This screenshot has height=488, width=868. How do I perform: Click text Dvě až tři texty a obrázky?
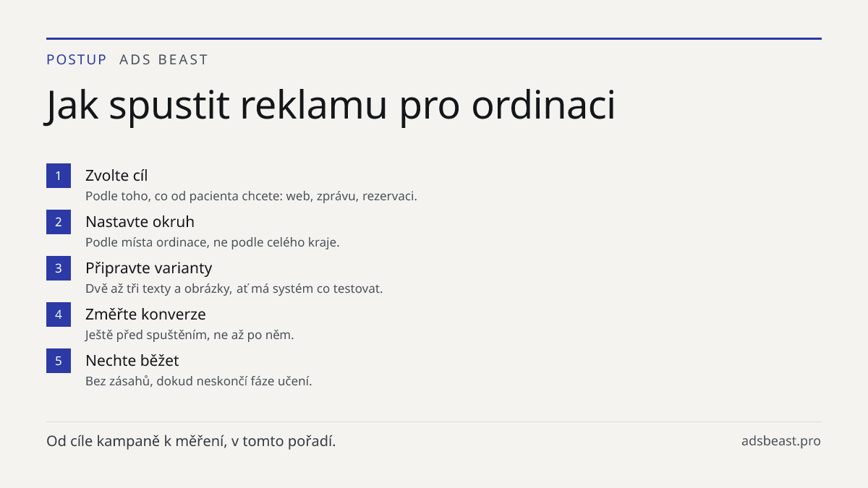158,288
